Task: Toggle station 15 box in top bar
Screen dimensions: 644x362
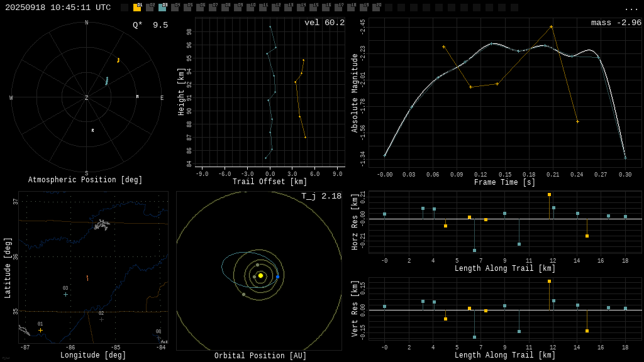Action: 313,8
